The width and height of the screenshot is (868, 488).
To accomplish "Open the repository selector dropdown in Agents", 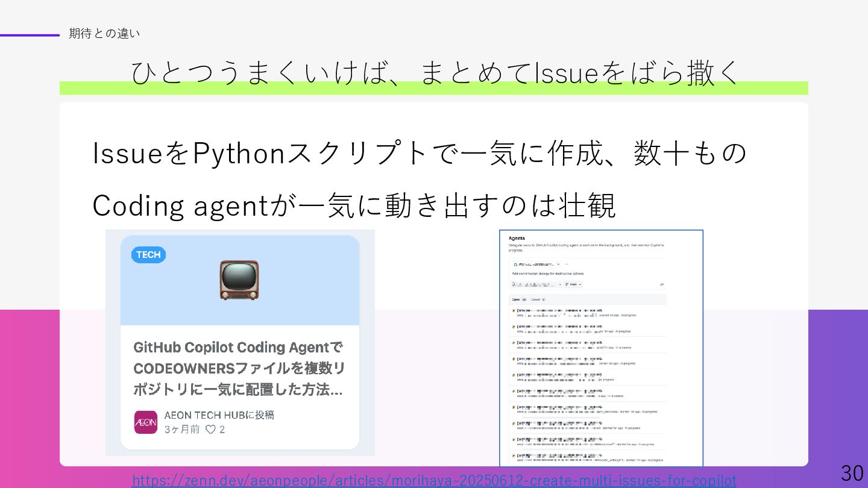I will tap(536, 284).
